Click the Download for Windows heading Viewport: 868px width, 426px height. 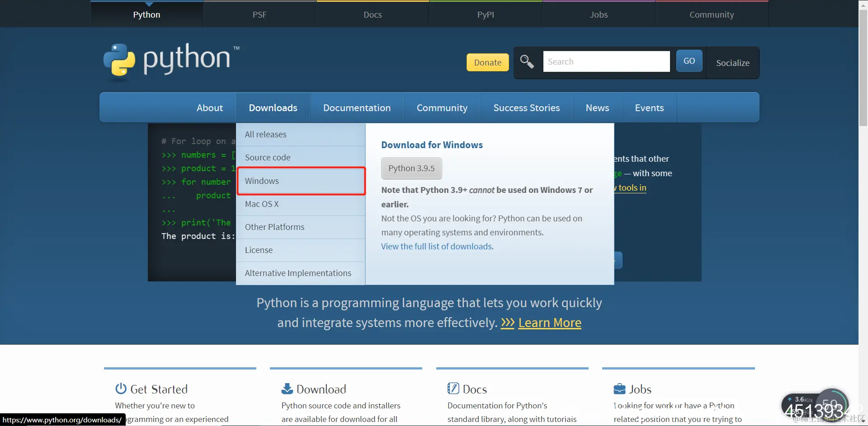click(432, 145)
